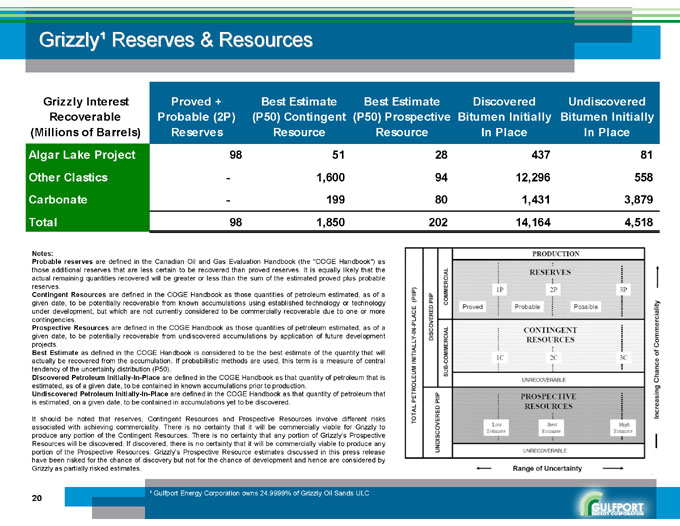The width and height of the screenshot is (680, 526).
Task: Click the left arrow beside Range of Uncertainty
Action: 486,467
